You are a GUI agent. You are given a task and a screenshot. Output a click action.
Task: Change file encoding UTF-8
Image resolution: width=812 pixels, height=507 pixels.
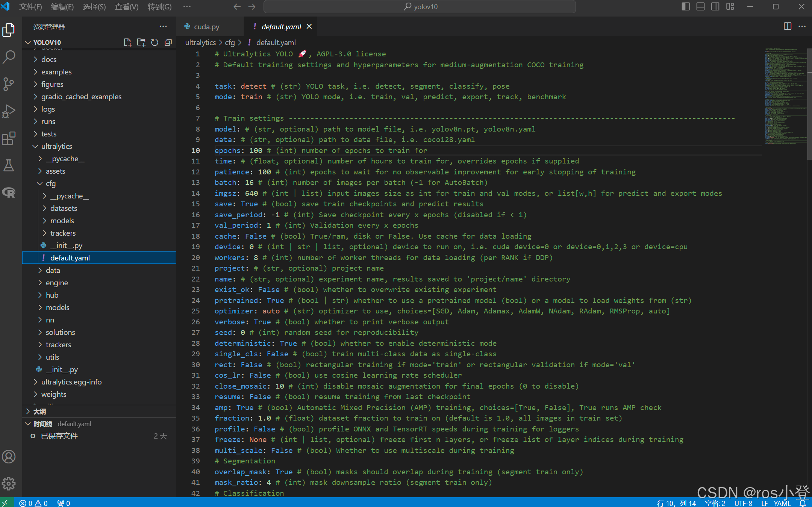(743, 503)
